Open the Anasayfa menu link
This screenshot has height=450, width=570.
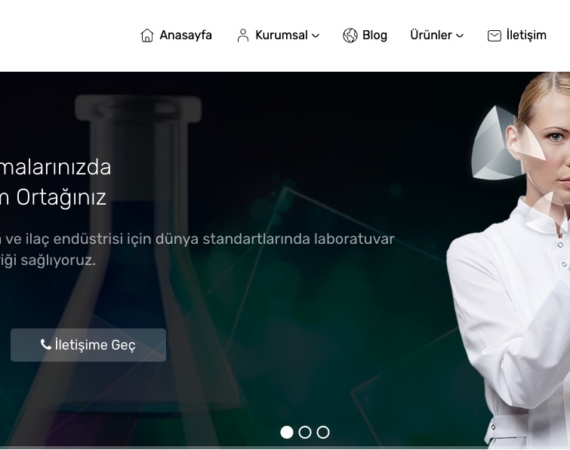185,35
